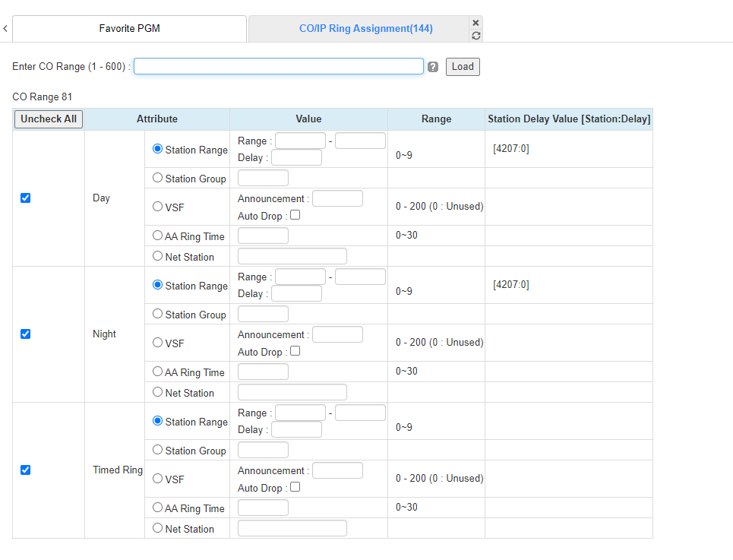Enable Auto Drop for Day VSF
This screenshot has width=733, height=560.
295,215
